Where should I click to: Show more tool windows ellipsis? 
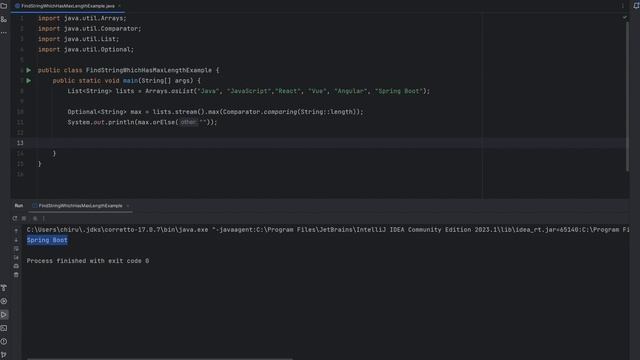pyautogui.click(x=4, y=32)
